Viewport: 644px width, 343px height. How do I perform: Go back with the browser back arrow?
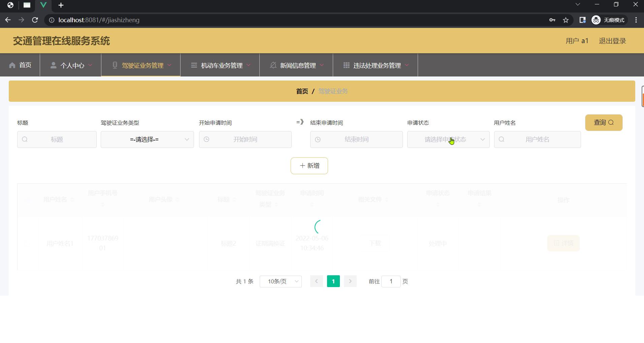pos(8,20)
